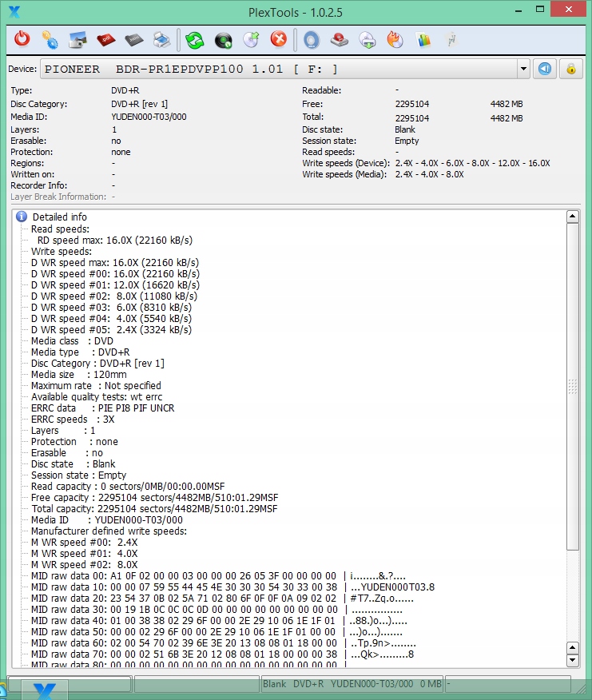Click the black disc with green badge icon
592x700 pixels.
[x=223, y=41]
